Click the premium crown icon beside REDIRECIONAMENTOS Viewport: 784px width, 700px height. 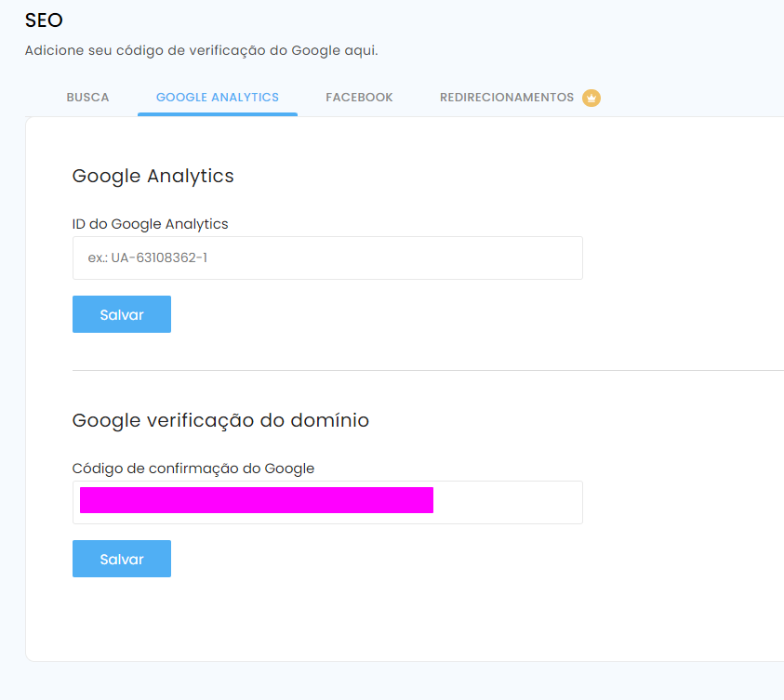click(x=591, y=98)
